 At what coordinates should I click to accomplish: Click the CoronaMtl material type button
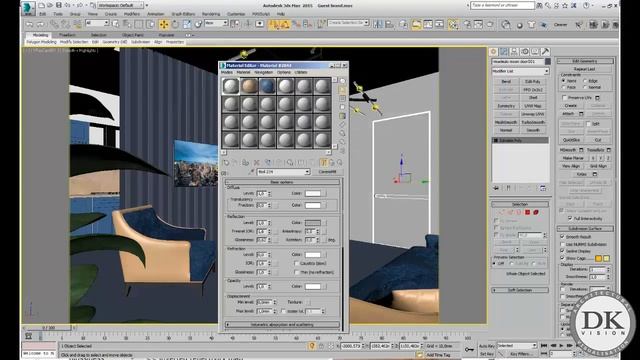[x=327, y=172]
